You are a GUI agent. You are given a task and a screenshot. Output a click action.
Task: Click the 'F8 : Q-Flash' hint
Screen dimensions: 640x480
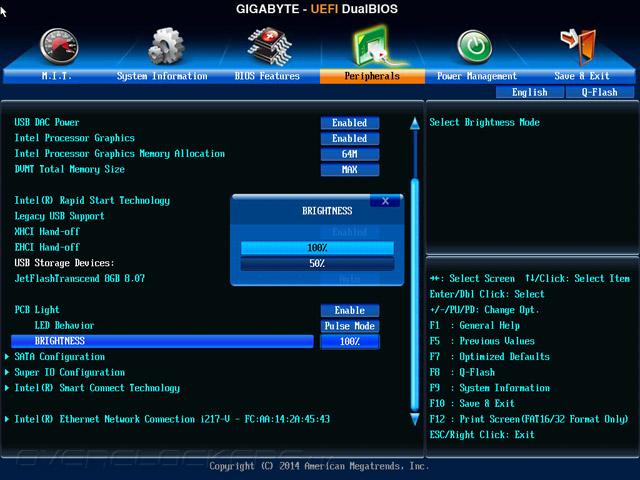(x=462, y=372)
